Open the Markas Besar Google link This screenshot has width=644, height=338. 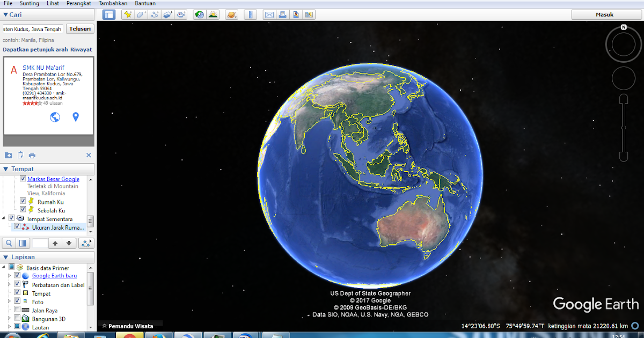(x=53, y=179)
